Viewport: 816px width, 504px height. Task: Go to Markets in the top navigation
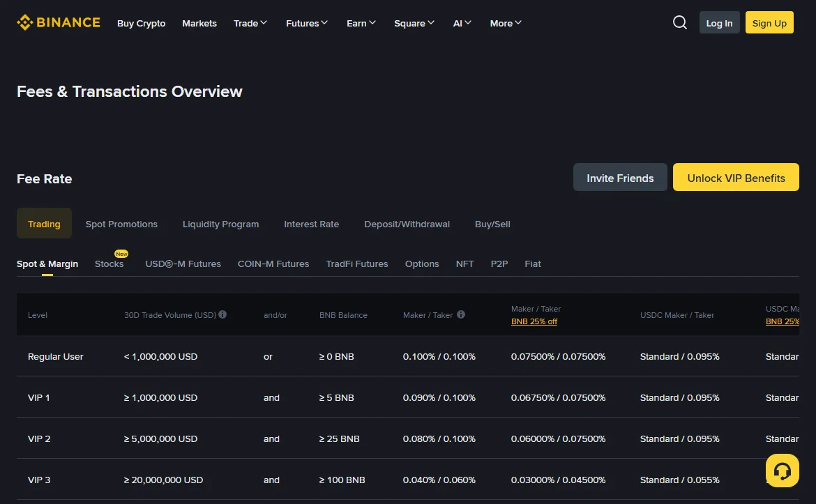199,24
